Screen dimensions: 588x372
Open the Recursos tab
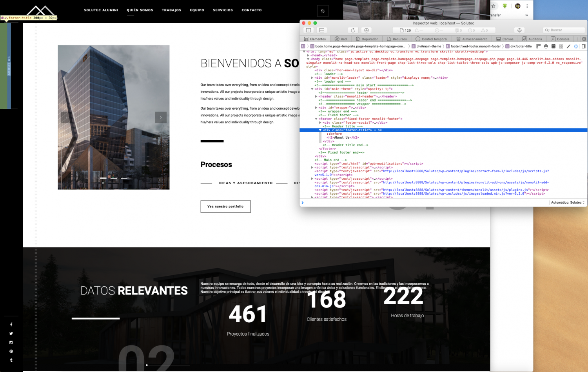[397, 39]
